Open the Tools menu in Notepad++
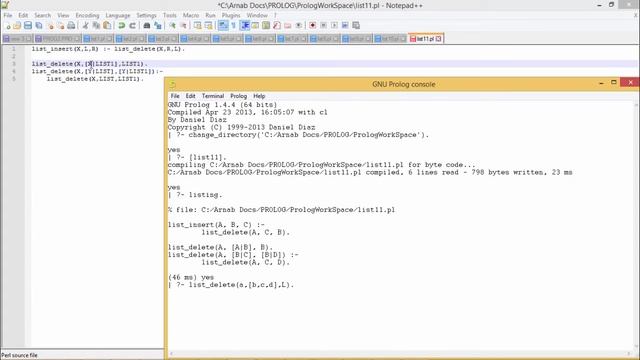Viewport: 640px width, 360px height. 170,15
